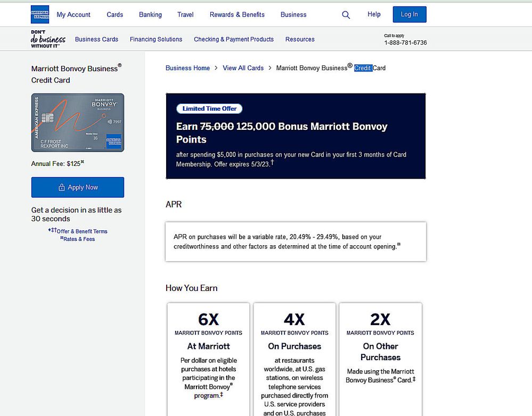Click the Marriott Bonvoy card image
This screenshot has height=416, width=532.
pos(78,122)
